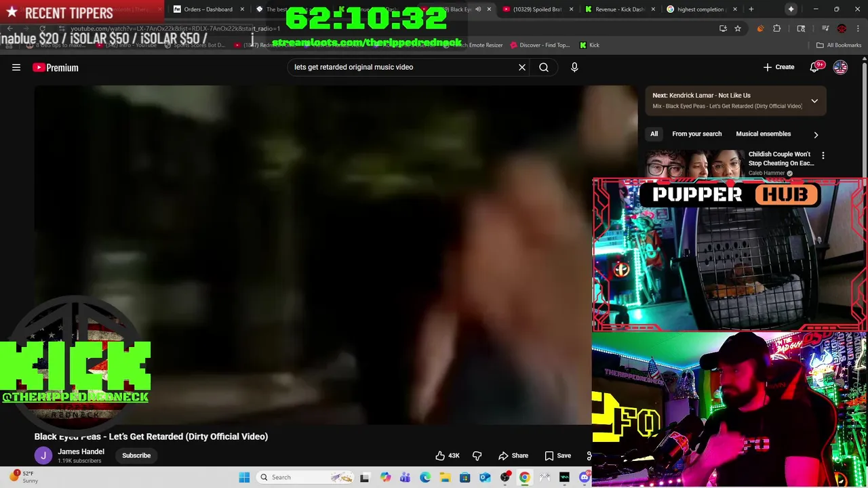
Task: Subscribe to James Handel channel
Action: (136, 455)
